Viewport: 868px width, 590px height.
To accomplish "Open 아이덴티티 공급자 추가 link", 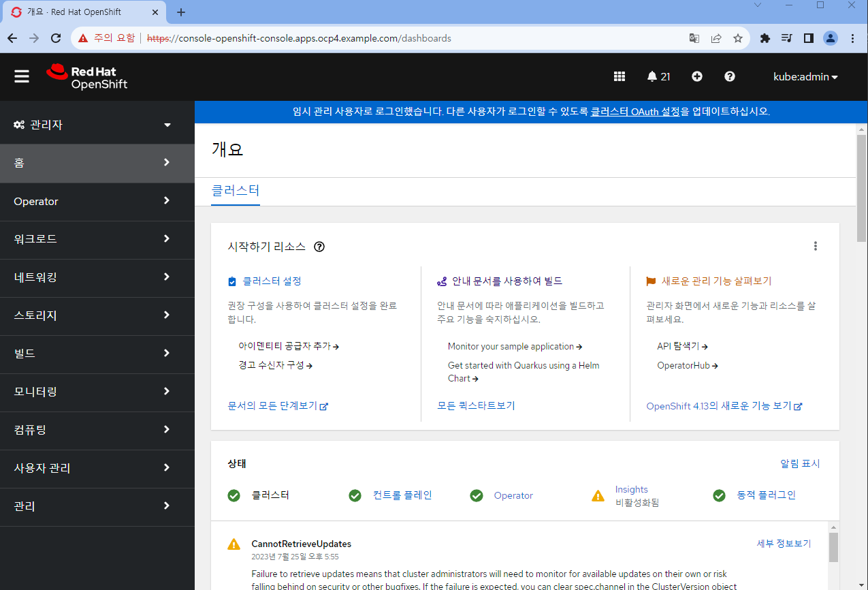I will (x=289, y=346).
